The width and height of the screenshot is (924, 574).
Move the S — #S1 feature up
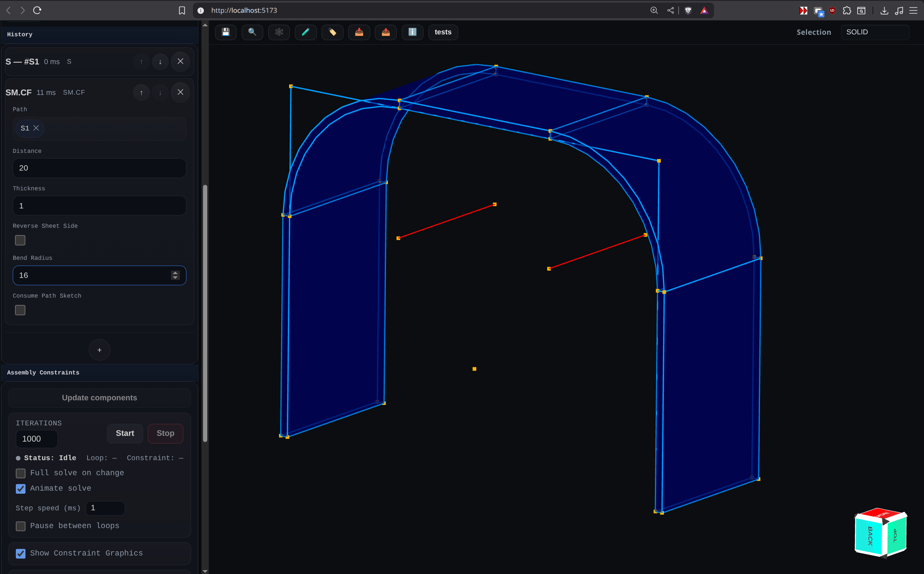tap(141, 61)
